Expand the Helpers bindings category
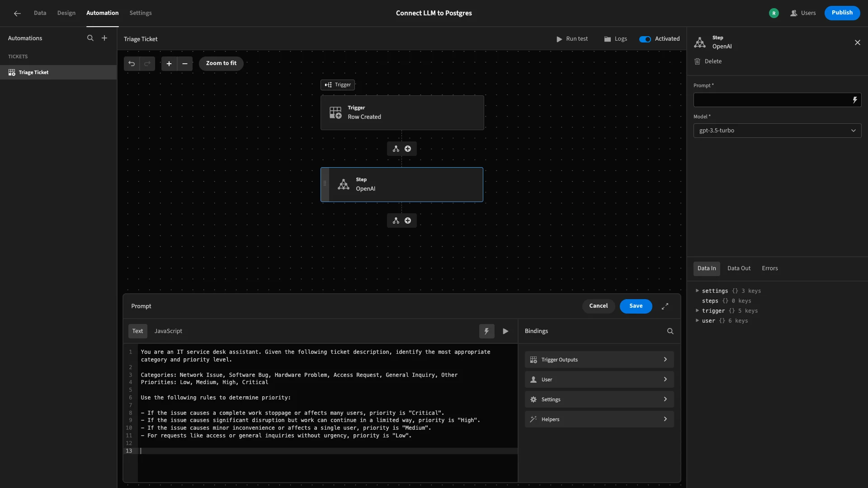The image size is (868, 488). [599, 419]
